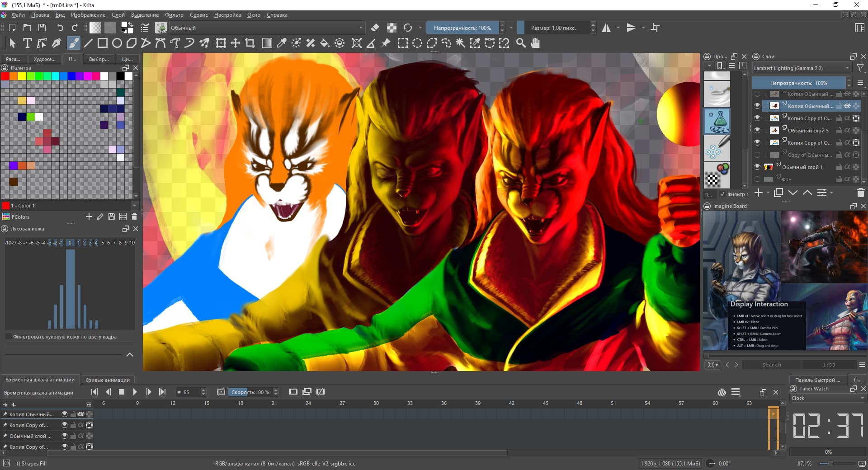Open the layer blending mode dropdown
The height and width of the screenshot is (470, 868).
801,68
